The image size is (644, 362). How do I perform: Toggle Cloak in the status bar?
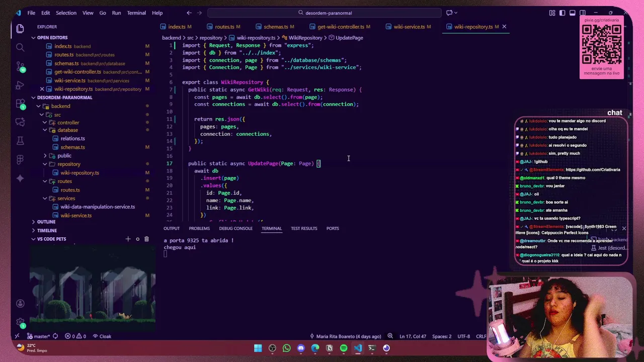tap(102, 336)
